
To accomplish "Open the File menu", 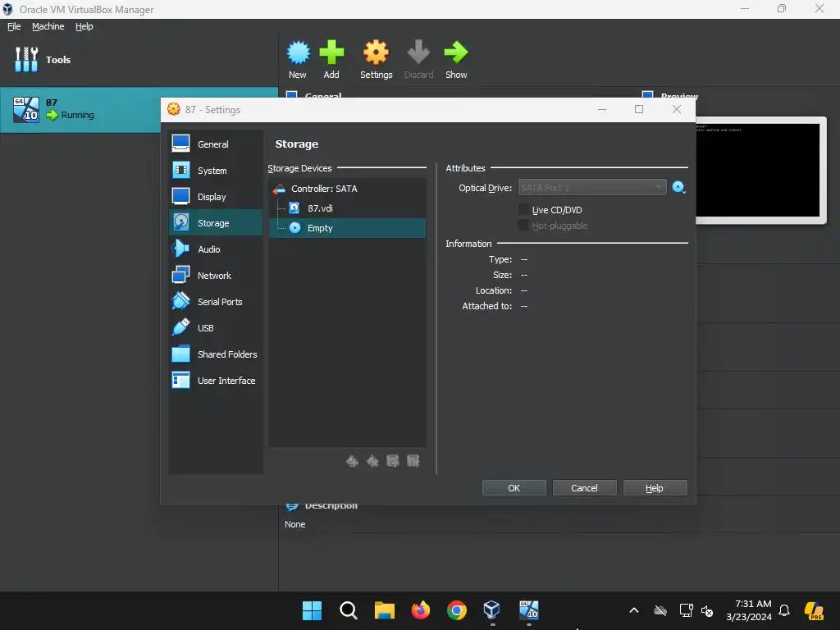I will pyautogui.click(x=14, y=26).
